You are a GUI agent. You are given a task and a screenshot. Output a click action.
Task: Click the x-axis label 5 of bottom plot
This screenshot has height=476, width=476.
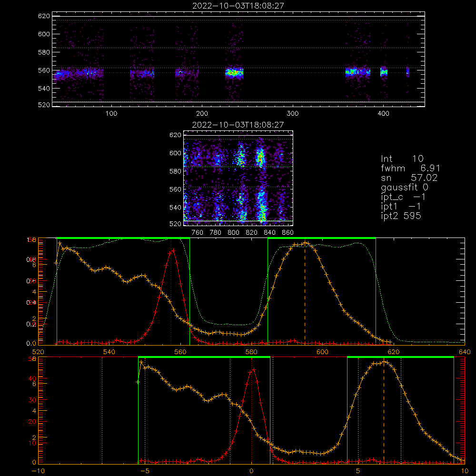tap(358, 471)
